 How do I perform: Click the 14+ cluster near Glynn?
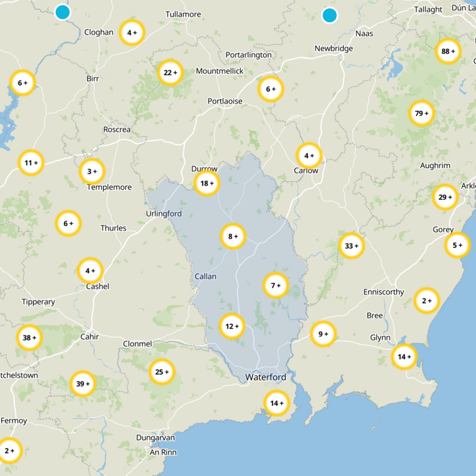coord(404,356)
